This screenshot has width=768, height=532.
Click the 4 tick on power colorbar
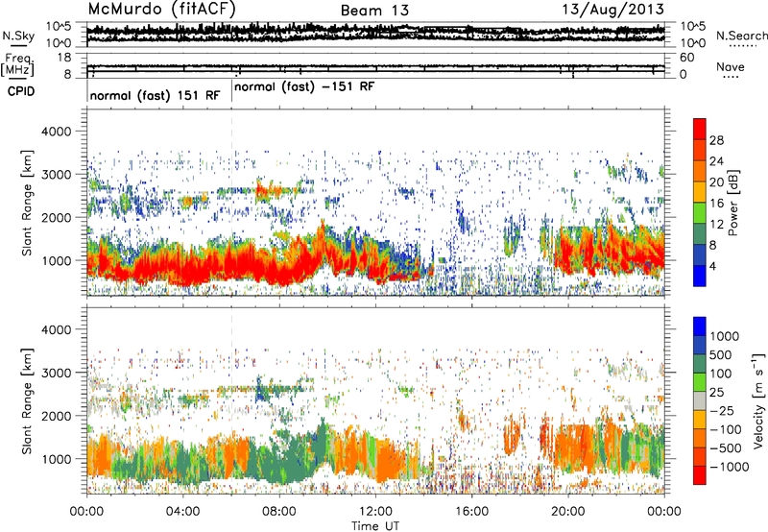712,266
